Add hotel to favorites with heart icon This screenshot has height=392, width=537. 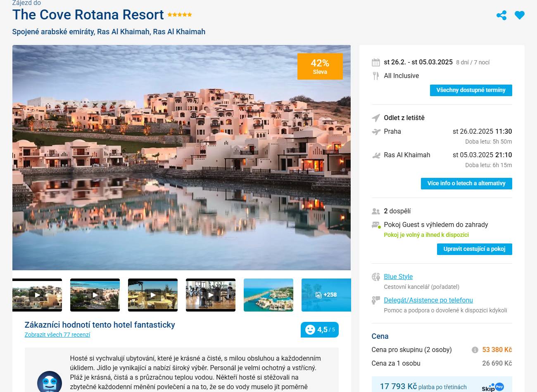[x=520, y=16]
